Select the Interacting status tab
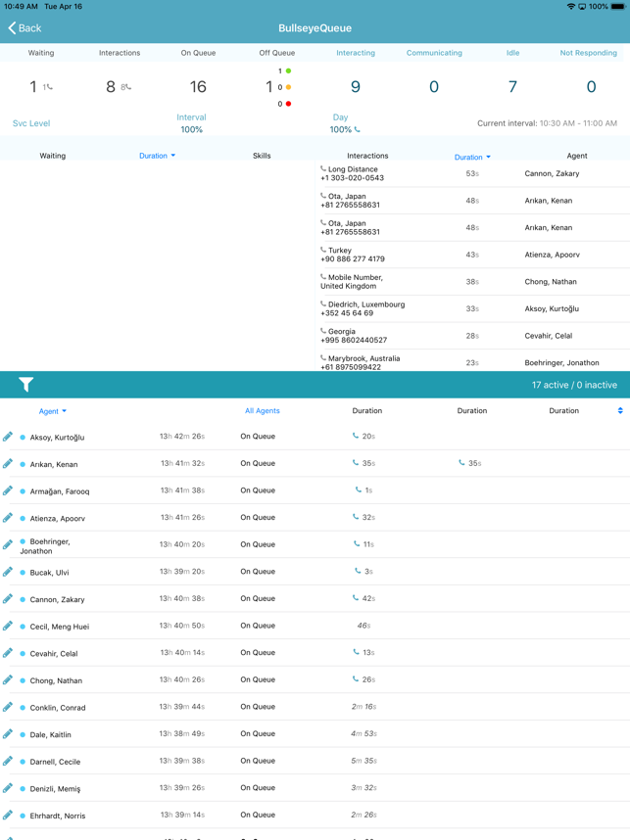630x840 pixels. coord(356,53)
